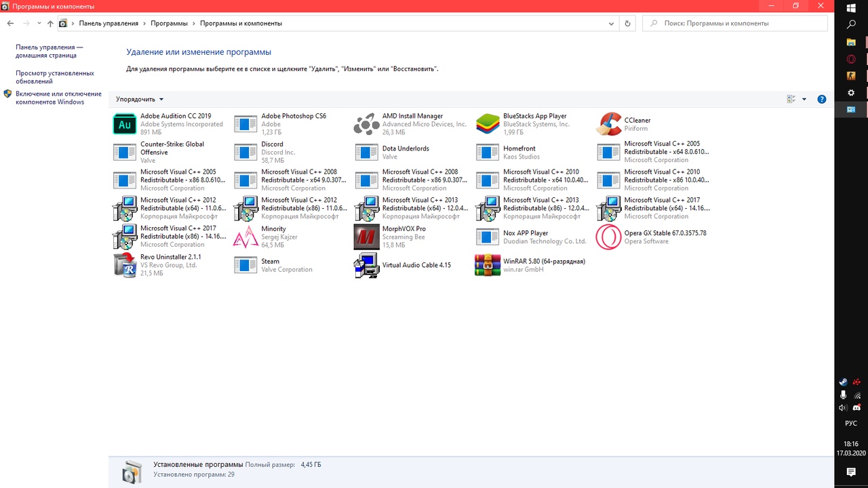Select Microsoft Visual C++ 2008 x86 entry

point(412,180)
